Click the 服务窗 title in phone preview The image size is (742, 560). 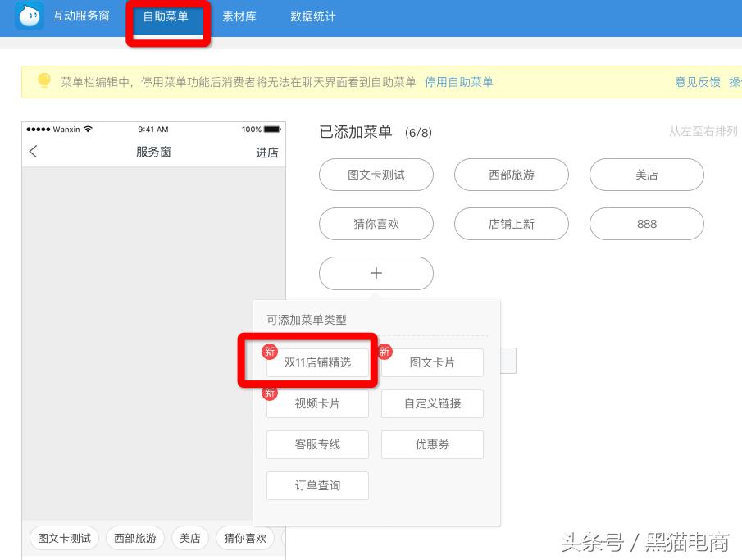coord(153,152)
